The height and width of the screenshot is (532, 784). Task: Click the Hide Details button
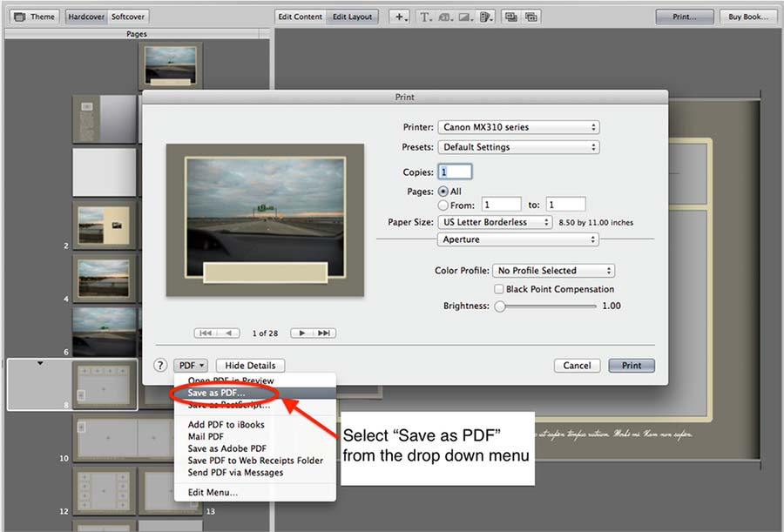(250, 366)
